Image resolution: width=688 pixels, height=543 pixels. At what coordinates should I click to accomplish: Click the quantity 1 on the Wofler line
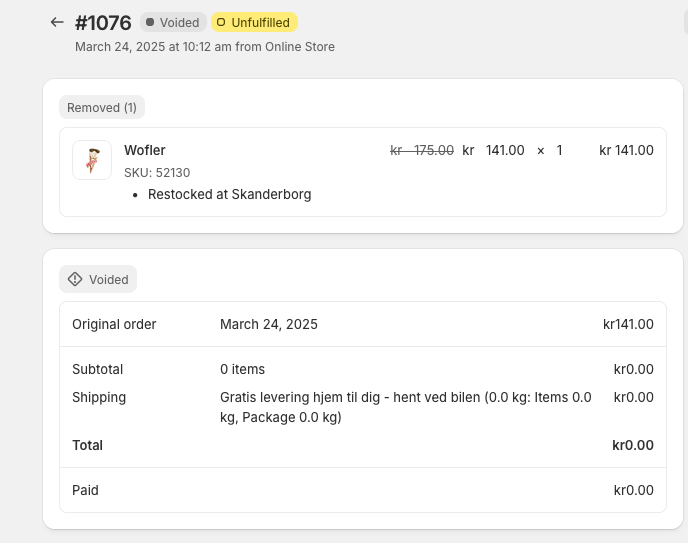(560, 150)
